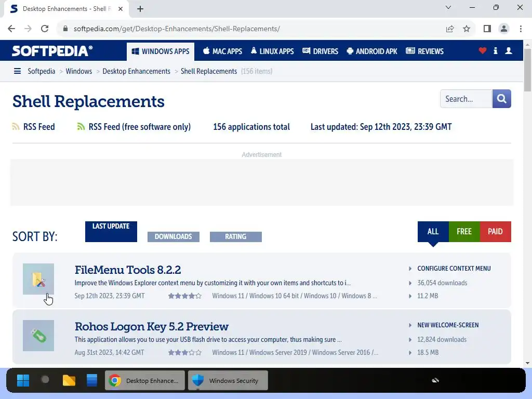Click the FileMenu Tools star rating
The image size is (532, 399).
click(x=184, y=296)
